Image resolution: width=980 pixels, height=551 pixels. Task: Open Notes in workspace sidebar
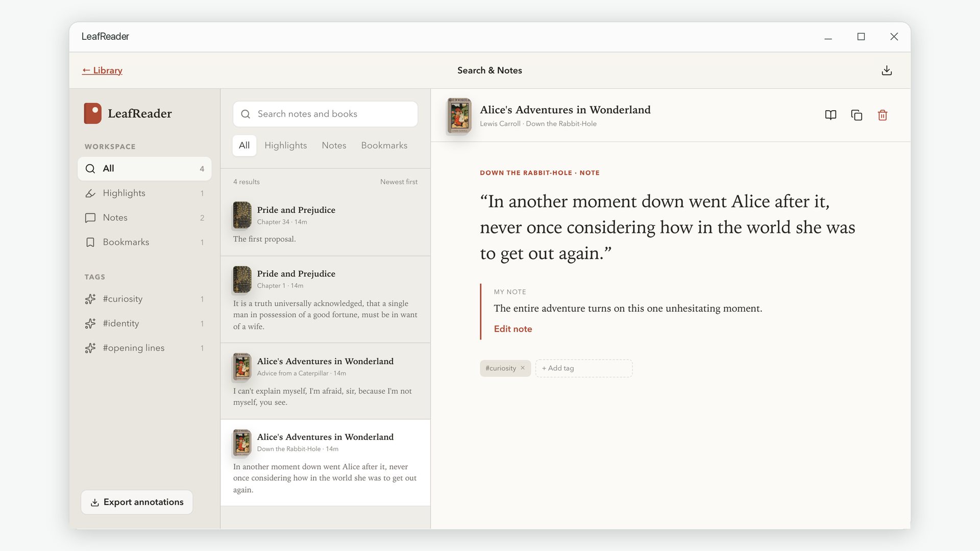pyautogui.click(x=144, y=218)
